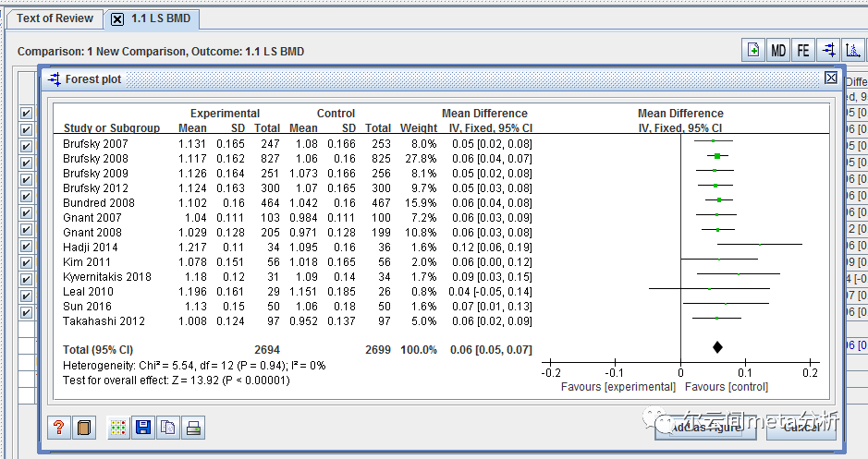Save the forest plot with floppy disk icon
Viewport: 868px width, 459px height.
143,428
